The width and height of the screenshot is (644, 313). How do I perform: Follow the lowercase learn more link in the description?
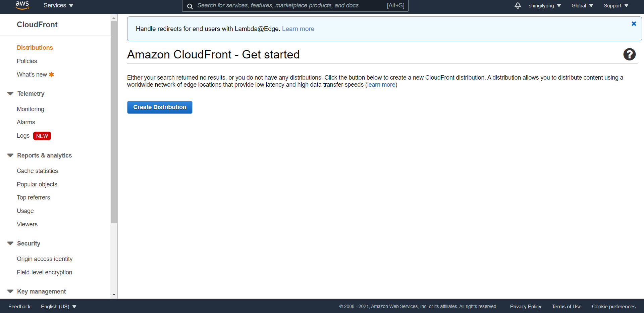[x=381, y=85]
